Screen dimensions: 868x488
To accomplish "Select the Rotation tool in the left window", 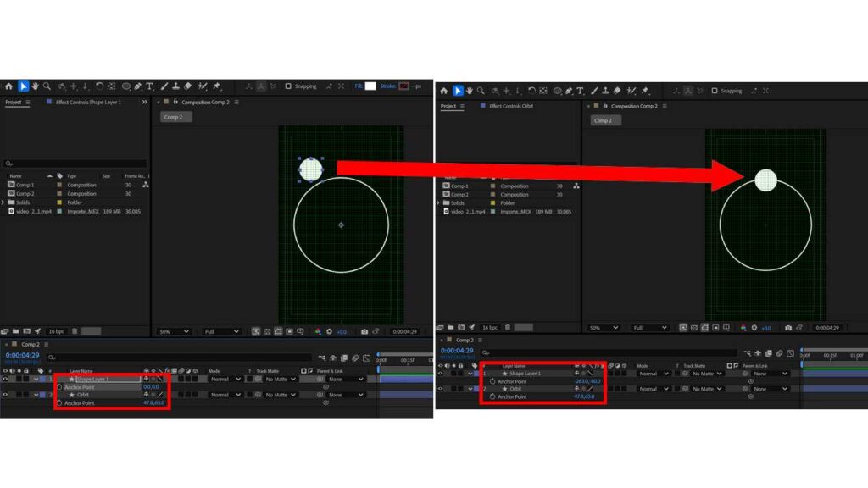I will point(99,86).
